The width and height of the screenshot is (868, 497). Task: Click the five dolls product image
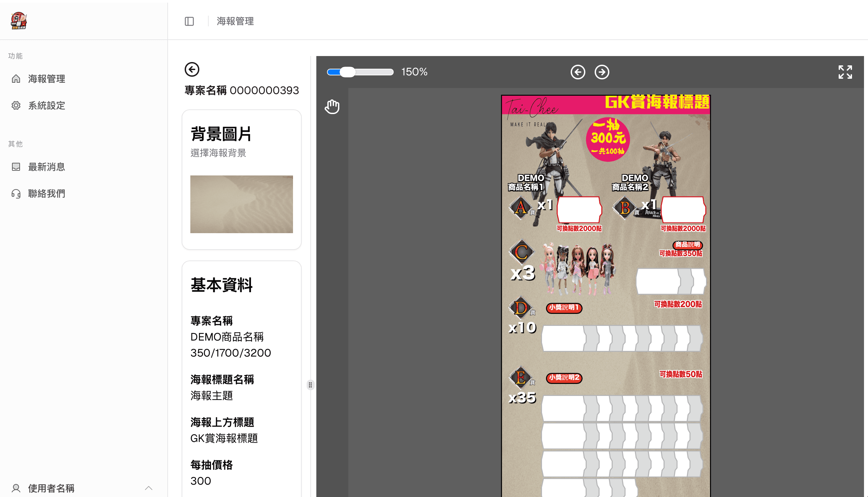click(578, 269)
